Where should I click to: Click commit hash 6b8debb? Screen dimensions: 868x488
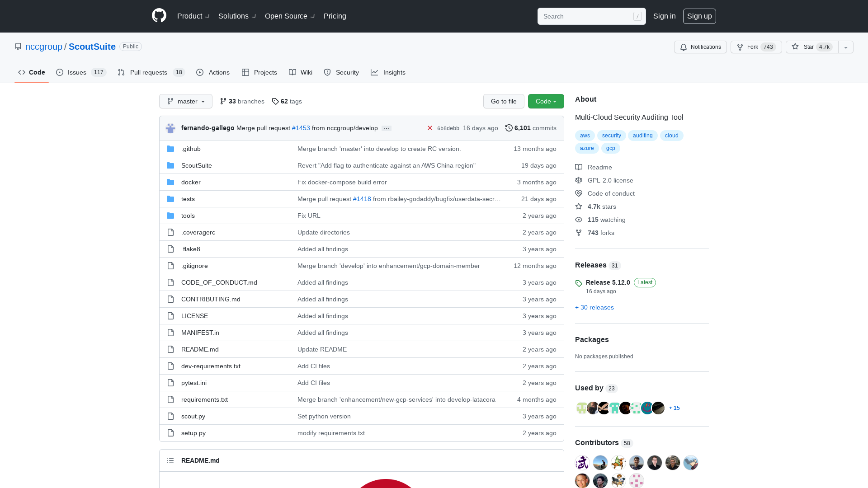point(448,128)
